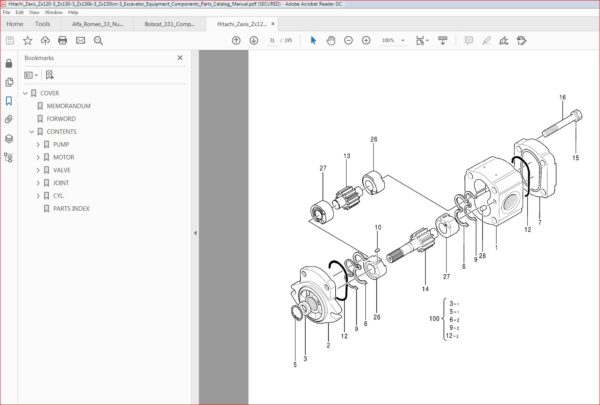Open bookmarks options menu dropdown

(x=31, y=75)
